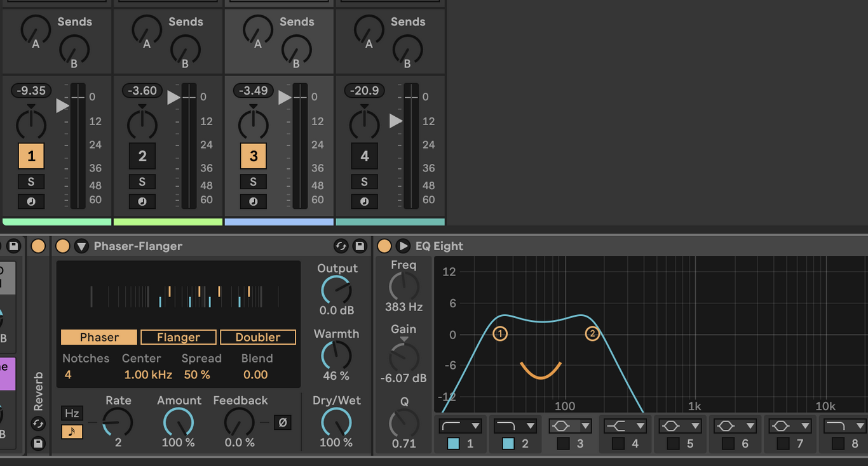The width and height of the screenshot is (868, 466).
Task: Click the Phaser-Flanger Dry/Wet knob
Action: coord(336,422)
